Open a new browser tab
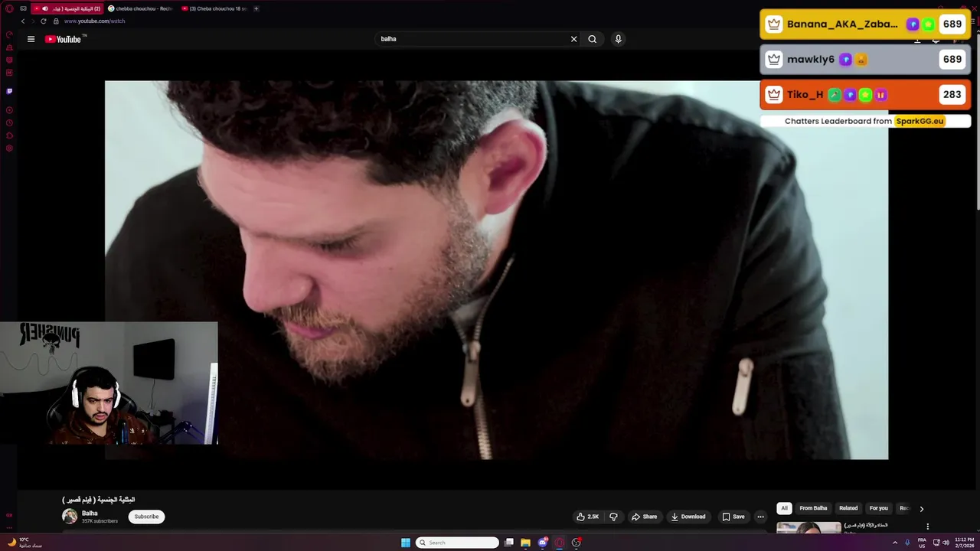The height and width of the screenshot is (551, 980). [x=256, y=8]
